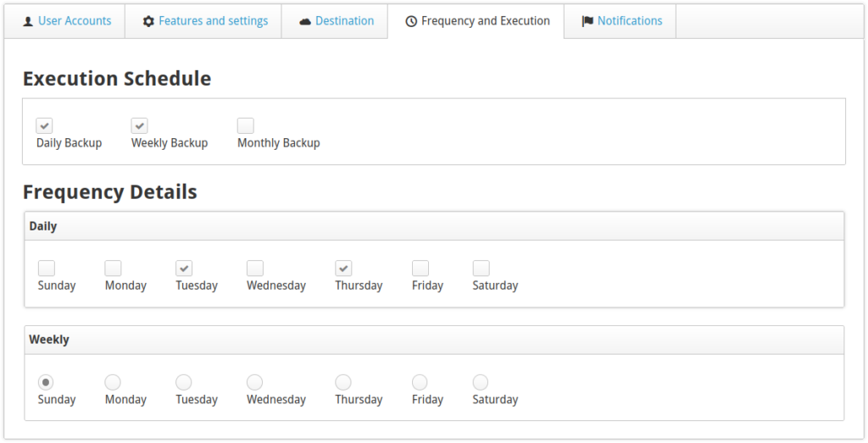Click the Daily panel header
The image size is (868, 443).
434,226
